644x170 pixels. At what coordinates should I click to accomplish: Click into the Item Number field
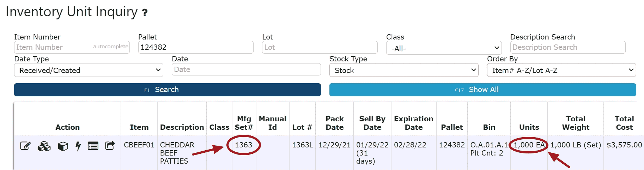click(x=53, y=47)
